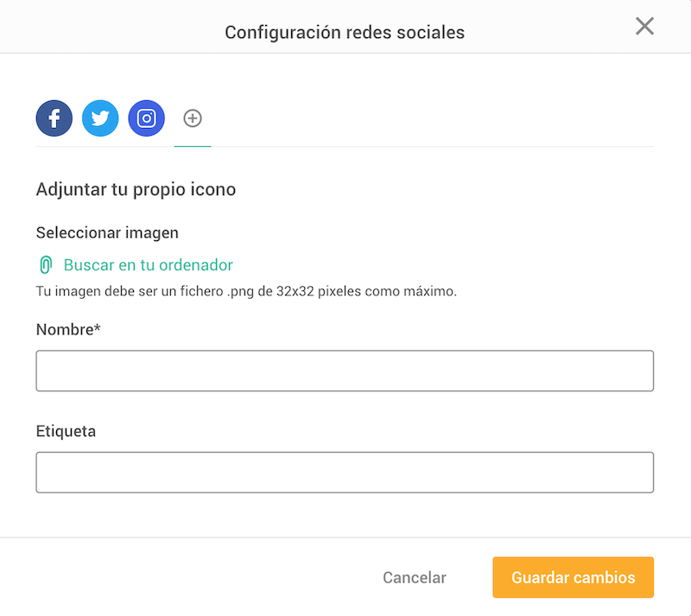Click the Nombre* field label
The width and height of the screenshot is (691, 616).
coord(68,329)
